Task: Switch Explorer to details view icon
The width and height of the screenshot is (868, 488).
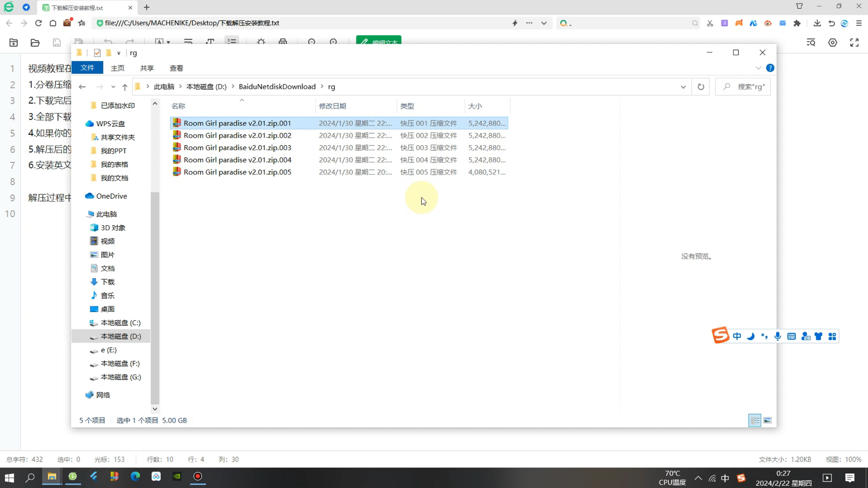Action: pos(755,421)
